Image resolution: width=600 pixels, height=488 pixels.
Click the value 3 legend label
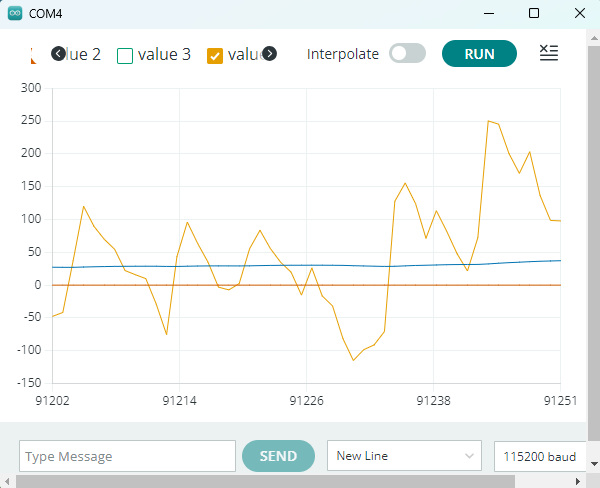click(x=164, y=54)
